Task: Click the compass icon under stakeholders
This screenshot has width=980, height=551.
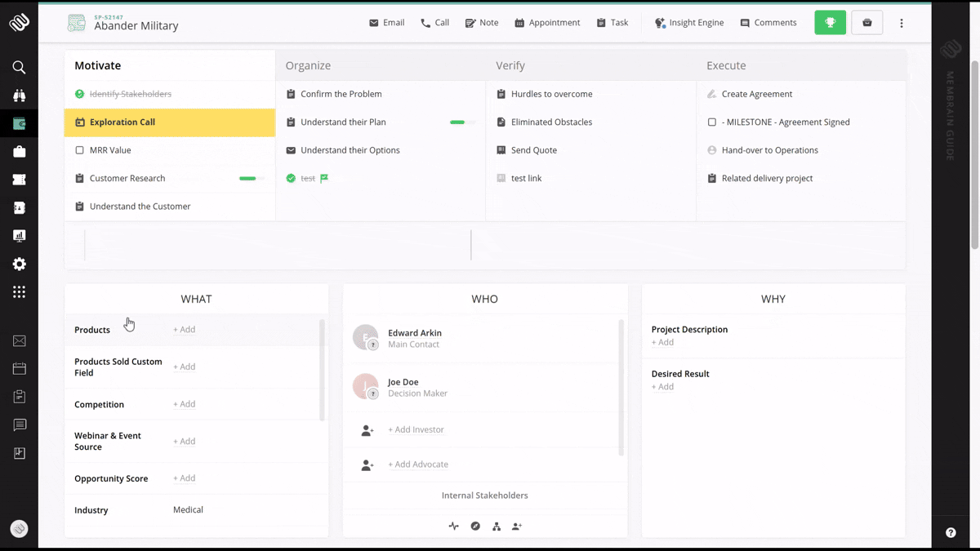Action: (475, 527)
